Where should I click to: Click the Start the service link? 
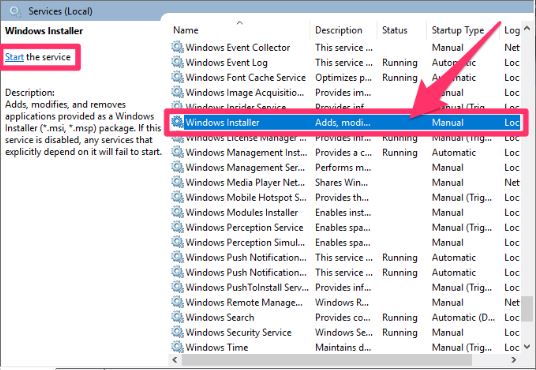click(x=14, y=57)
